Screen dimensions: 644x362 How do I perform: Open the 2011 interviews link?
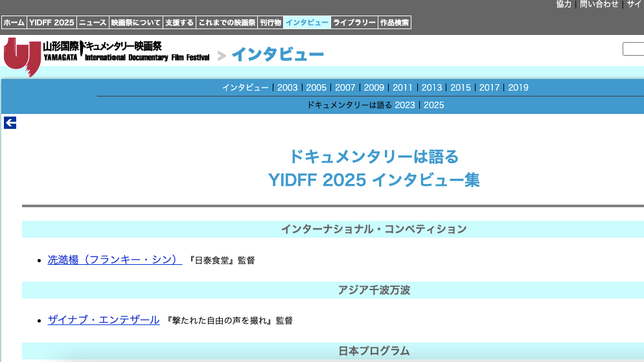[402, 87]
